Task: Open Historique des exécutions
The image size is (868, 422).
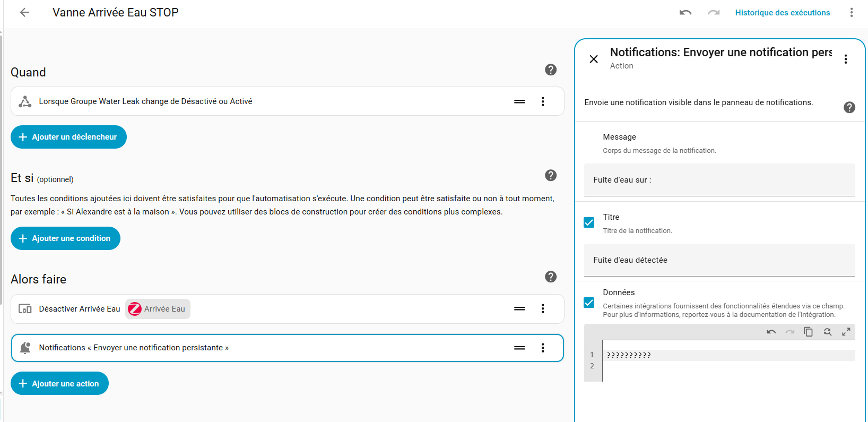Action: [782, 13]
